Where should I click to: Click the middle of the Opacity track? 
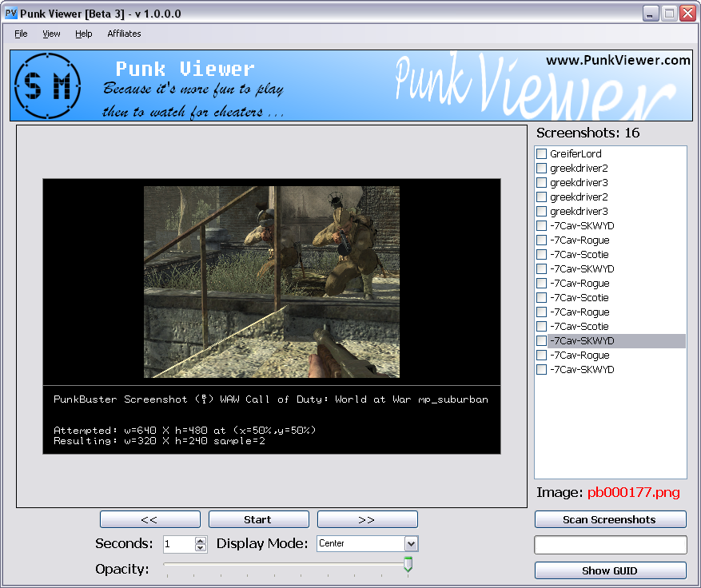[x=286, y=564]
